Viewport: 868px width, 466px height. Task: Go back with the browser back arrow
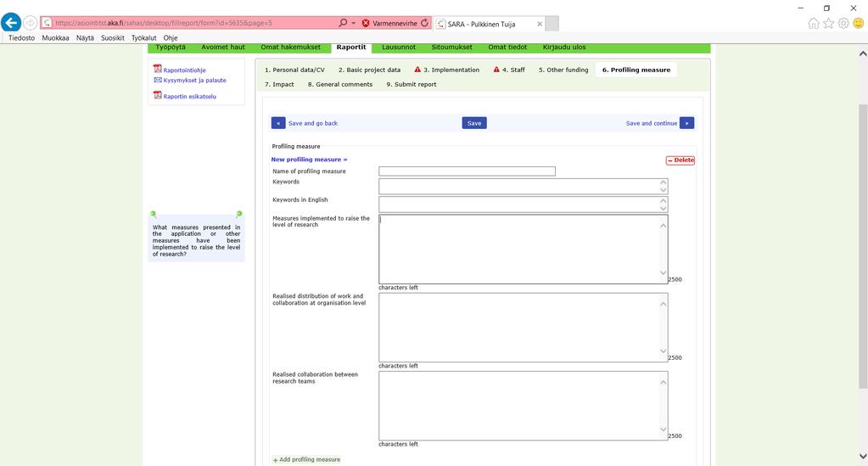click(11, 23)
